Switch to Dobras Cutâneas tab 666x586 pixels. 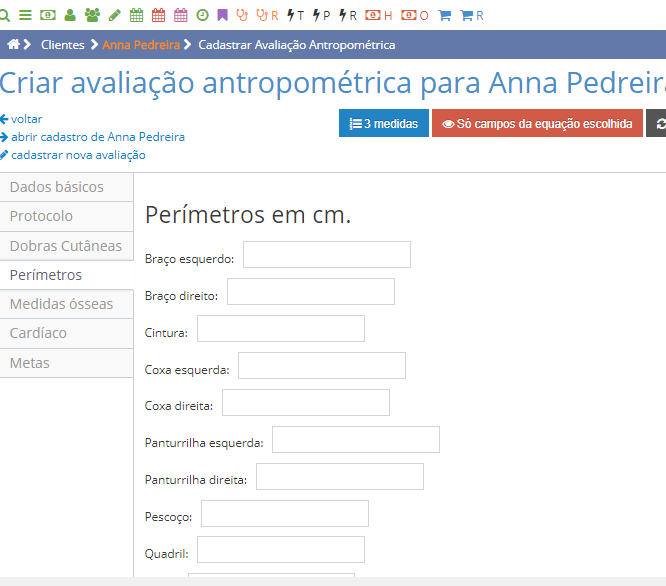[66, 246]
